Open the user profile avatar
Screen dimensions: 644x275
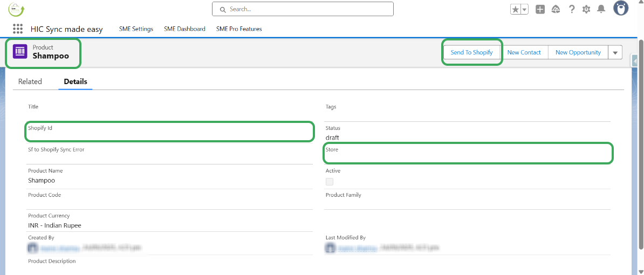coord(621,8)
